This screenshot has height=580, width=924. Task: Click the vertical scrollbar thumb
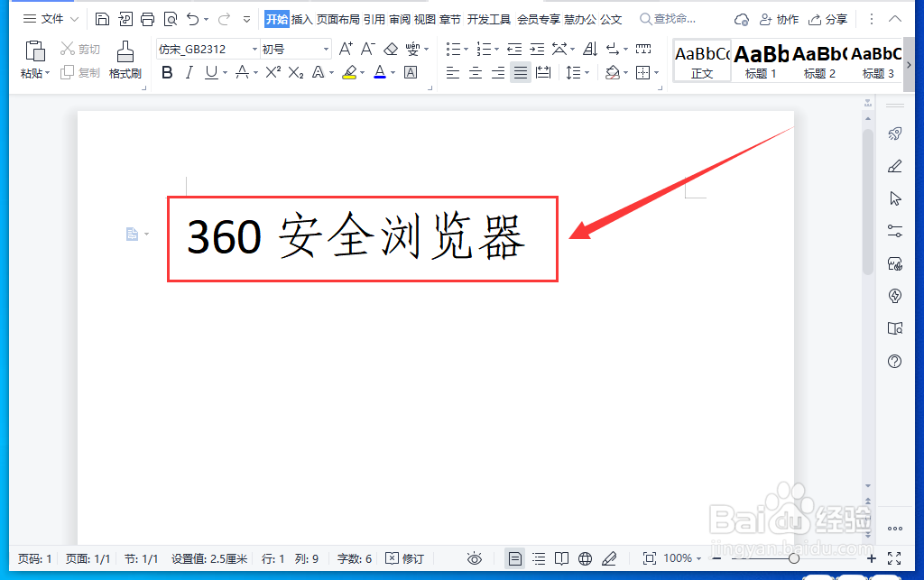pos(867,201)
